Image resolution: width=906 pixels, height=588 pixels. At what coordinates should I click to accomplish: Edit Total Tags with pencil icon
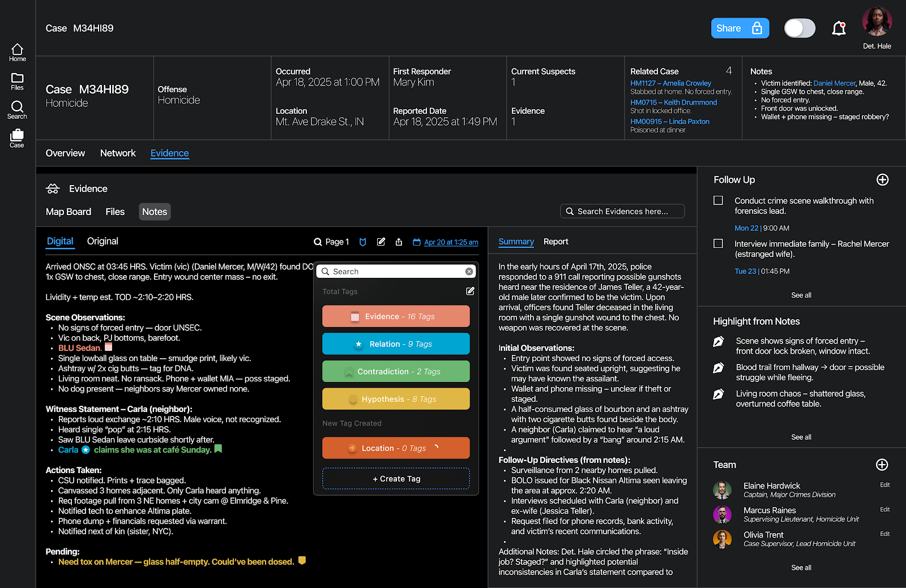[470, 291]
